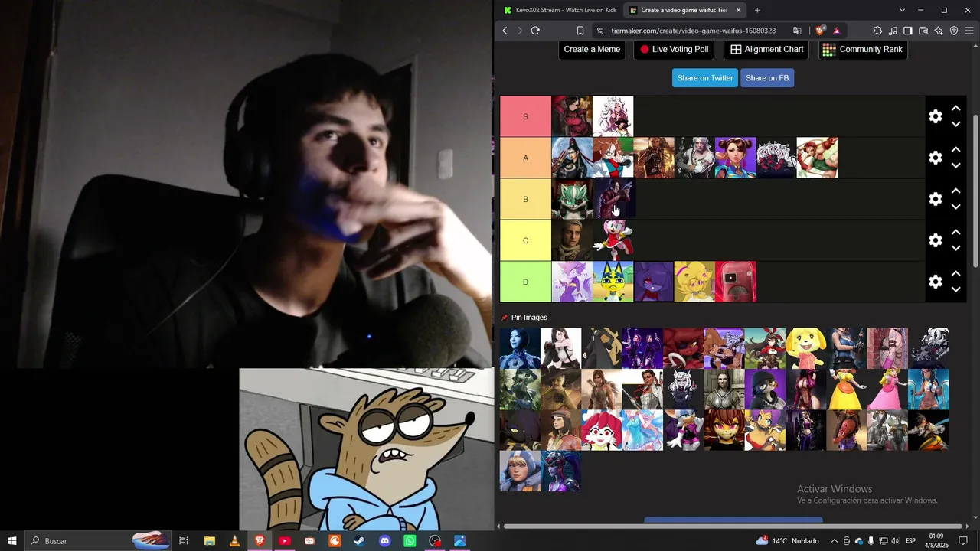Open settings gear for the B tier row
The width and height of the screenshot is (980, 551).
(935, 199)
